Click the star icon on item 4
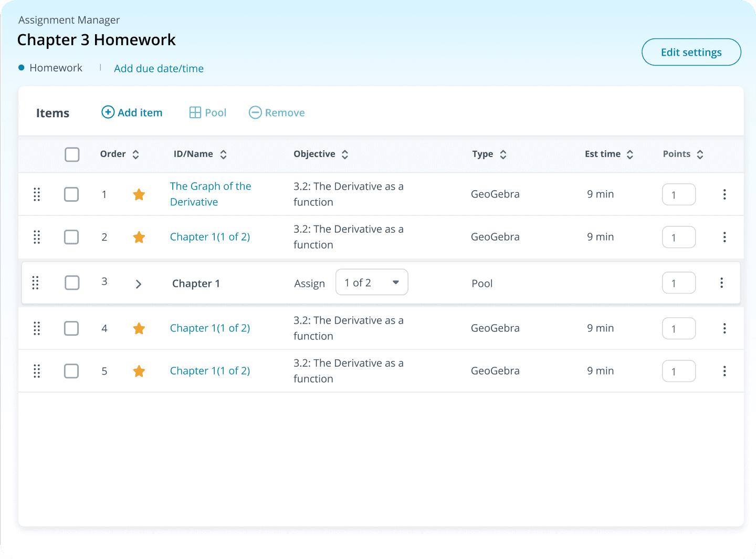 (x=139, y=328)
